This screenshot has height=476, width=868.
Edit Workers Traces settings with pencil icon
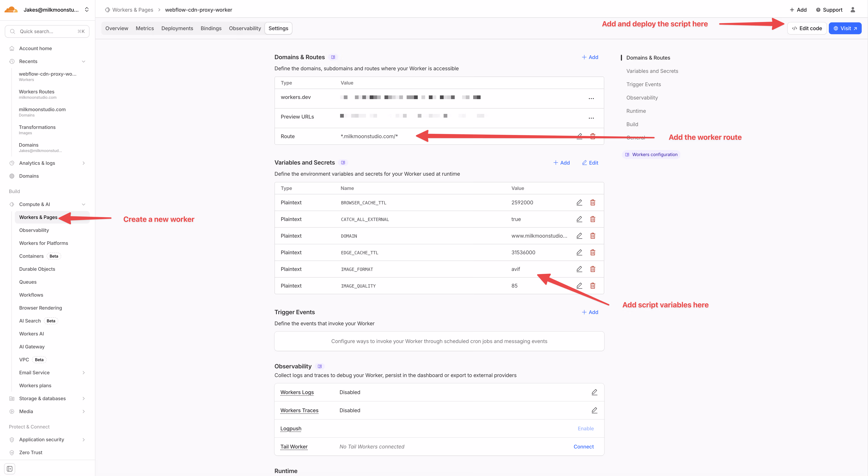point(594,410)
